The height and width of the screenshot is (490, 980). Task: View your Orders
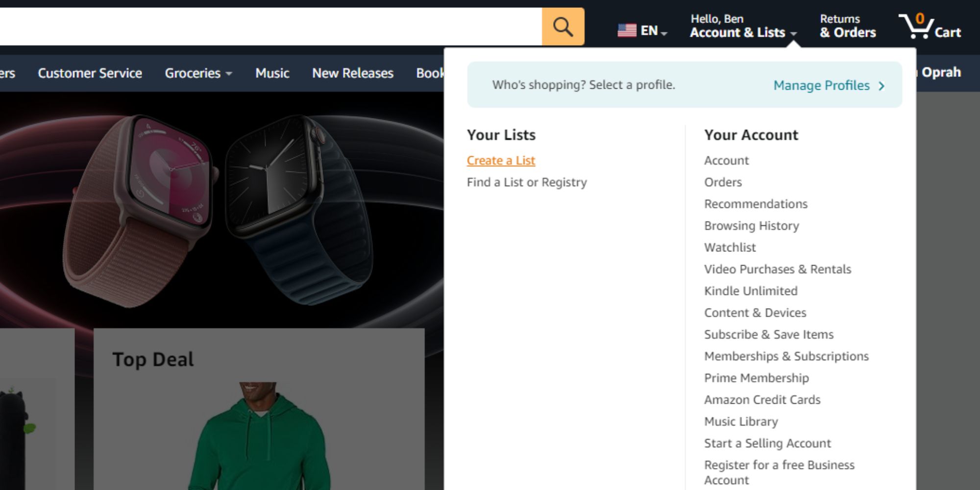click(x=723, y=182)
